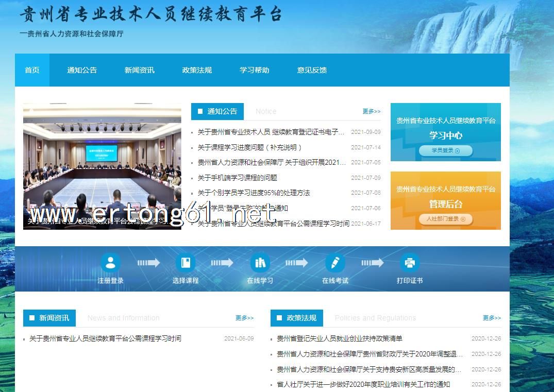
Task: Expand 更多 in the 政策法规 section
Action: (x=492, y=318)
